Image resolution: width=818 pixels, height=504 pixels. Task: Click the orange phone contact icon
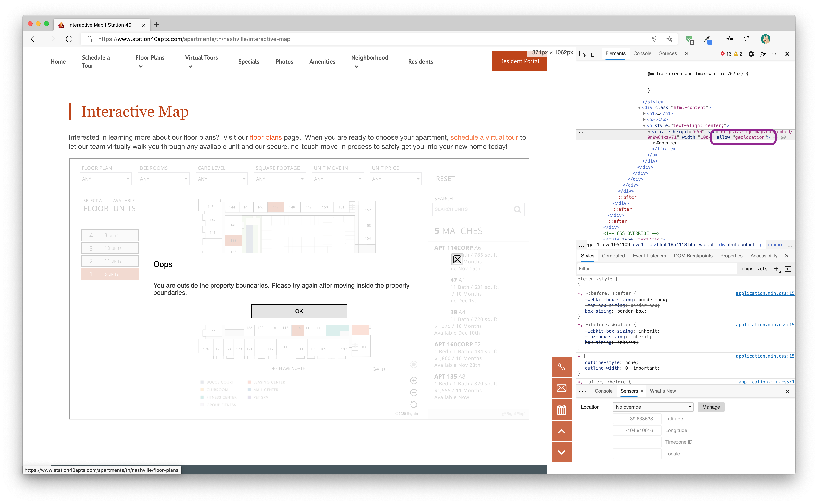coord(561,367)
